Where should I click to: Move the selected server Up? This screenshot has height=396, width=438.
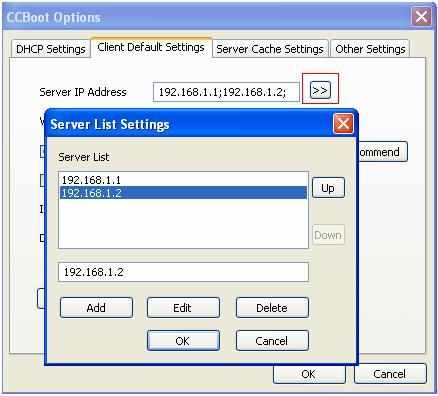coord(328,188)
